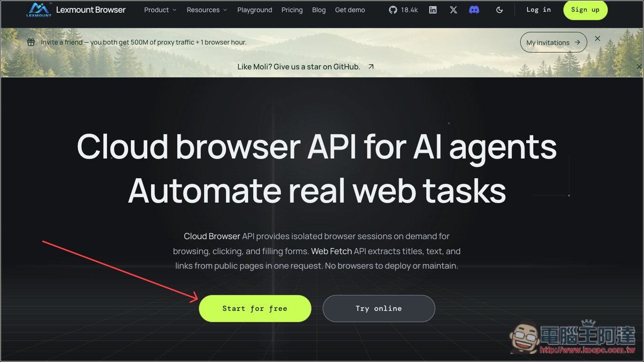
Task: Click the 'Like Moli? Give us a star on GitHub.' link
Action: [299, 67]
